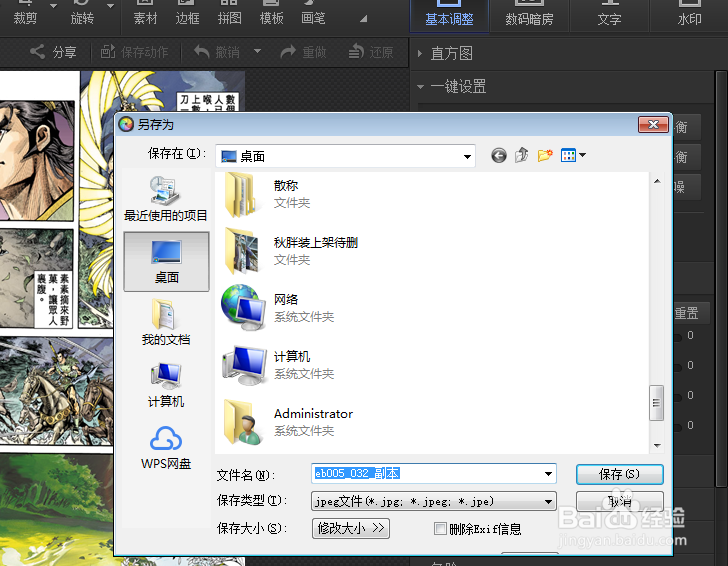Image resolution: width=728 pixels, height=566 pixels.
Task: Click the toolbar expand triangle after 画笔
Action: click(364, 19)
